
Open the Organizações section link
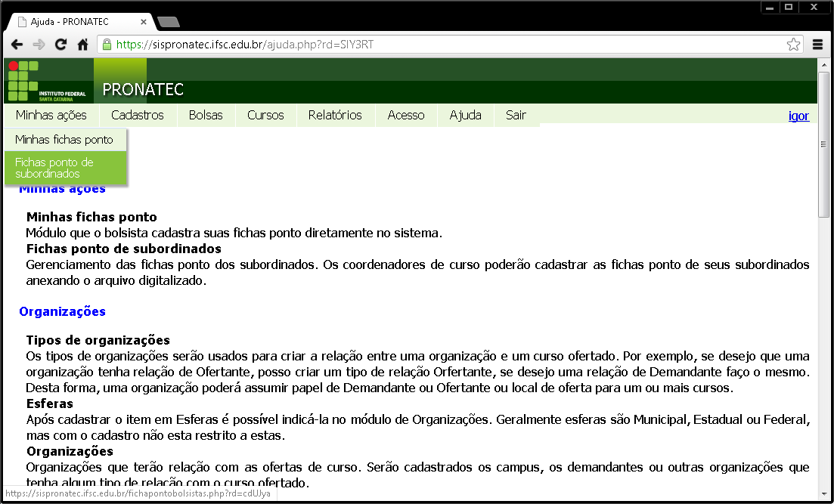[63, 311]
